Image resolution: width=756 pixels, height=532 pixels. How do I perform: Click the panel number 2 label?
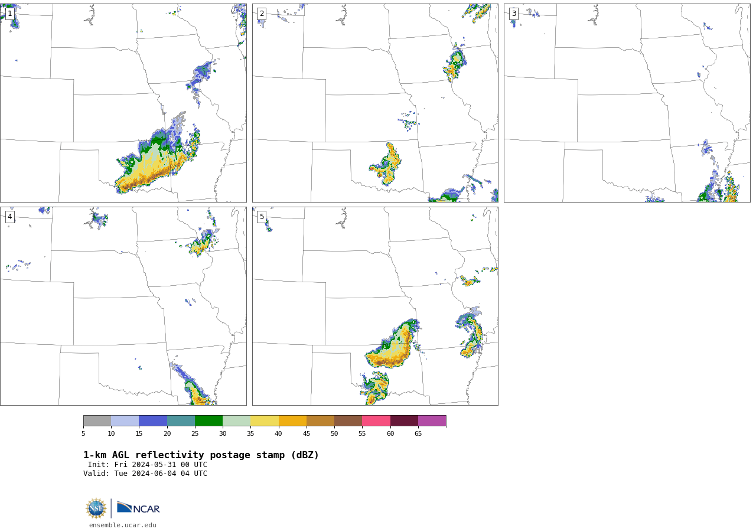(262, 14)
